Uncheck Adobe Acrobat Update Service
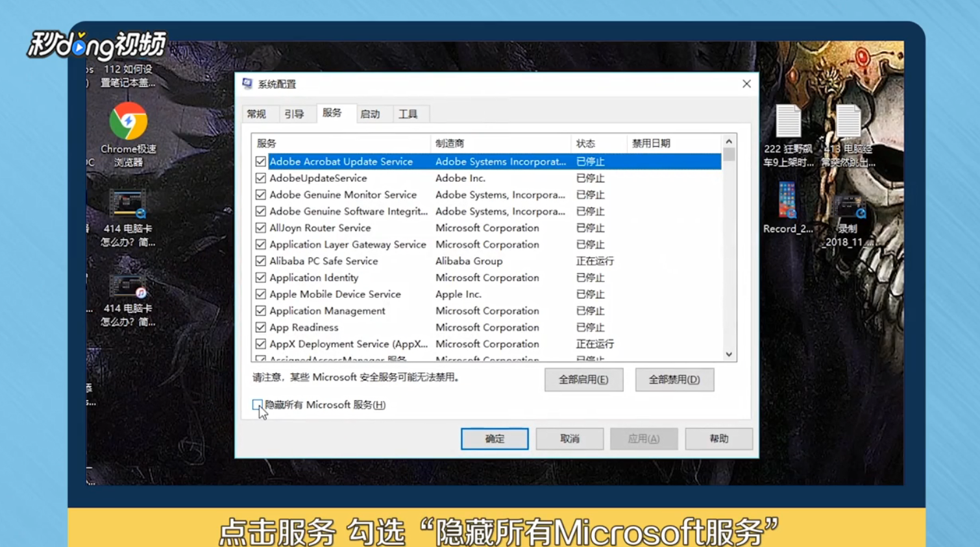Viewport: 980px width, 547px height. [261, 162]
